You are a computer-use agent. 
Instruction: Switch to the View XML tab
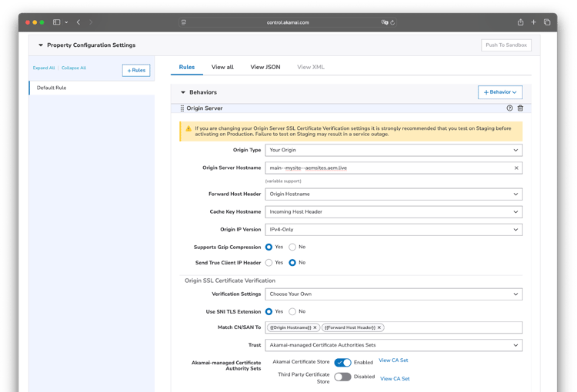pos(311,67)
